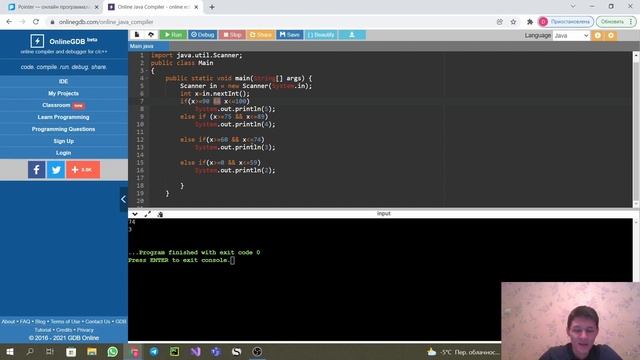Open the Credits footer link
Screen dimensions: 640x360
click(64, 330)
